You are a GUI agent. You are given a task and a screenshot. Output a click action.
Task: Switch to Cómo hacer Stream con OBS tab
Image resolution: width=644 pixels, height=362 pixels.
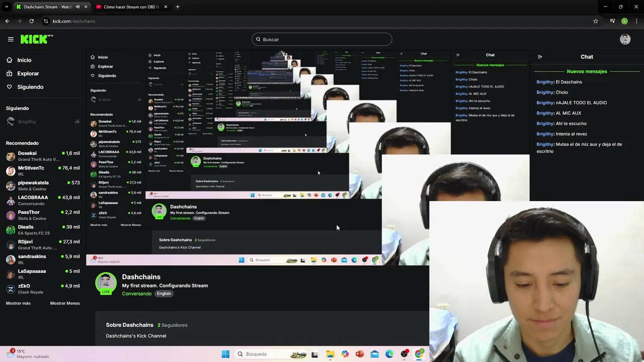point(132,7)
